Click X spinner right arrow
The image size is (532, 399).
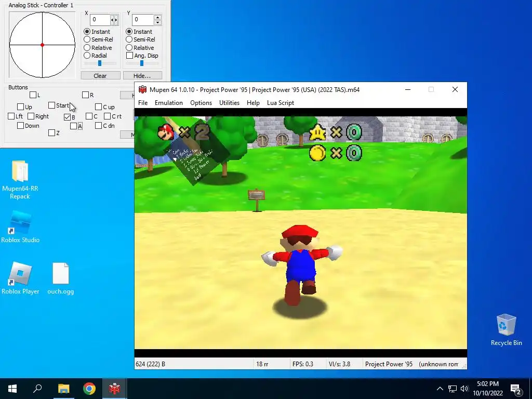116,20
